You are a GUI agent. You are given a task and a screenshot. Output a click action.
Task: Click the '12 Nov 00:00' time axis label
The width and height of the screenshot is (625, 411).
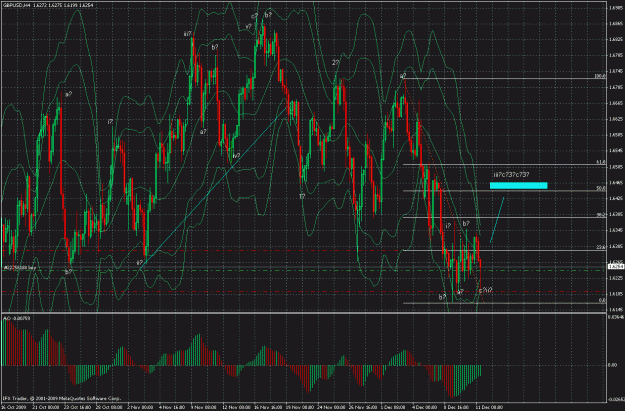(236, 407)
